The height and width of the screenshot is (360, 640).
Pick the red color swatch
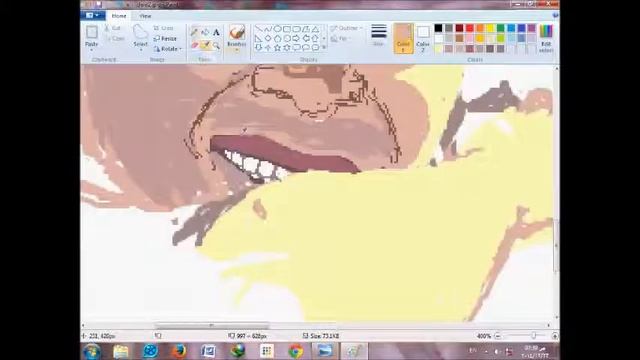469,28
